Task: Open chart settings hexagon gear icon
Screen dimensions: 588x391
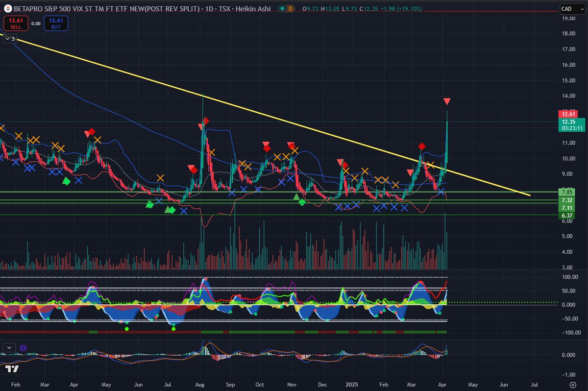Action: [x=573, y=385]
